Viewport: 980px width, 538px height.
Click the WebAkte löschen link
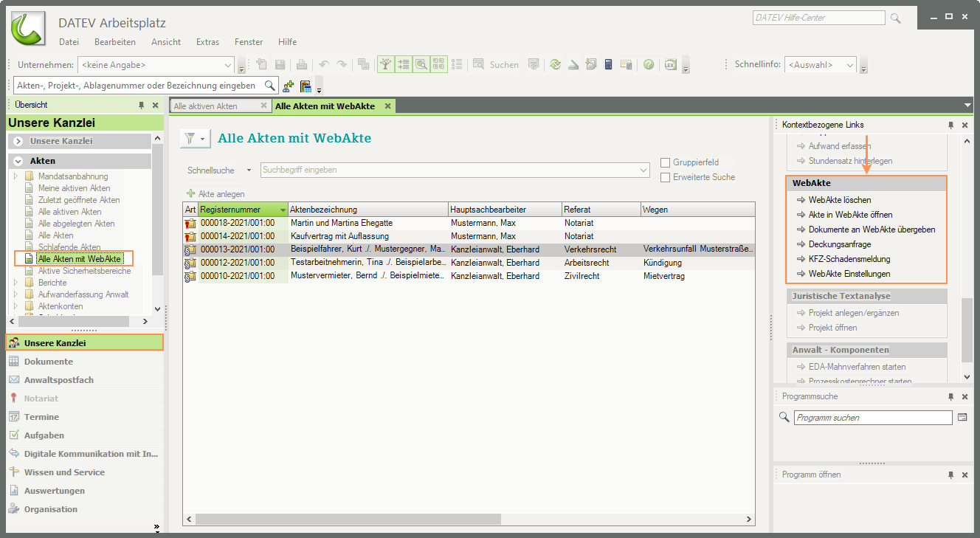(840, 200)
